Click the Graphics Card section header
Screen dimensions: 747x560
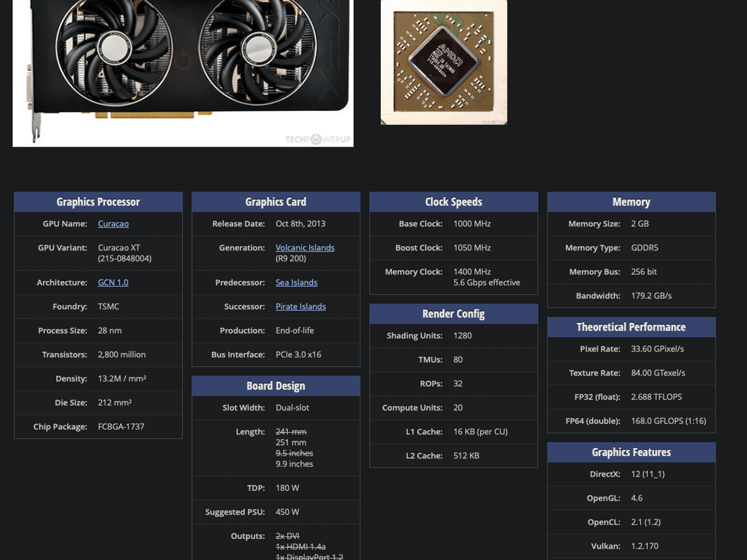(x=276, y=202)
